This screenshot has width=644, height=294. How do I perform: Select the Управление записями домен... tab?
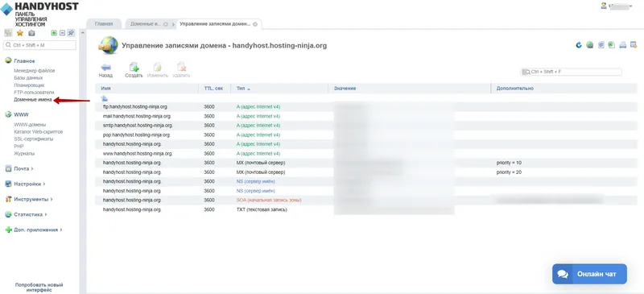click(x=215, y=24)
